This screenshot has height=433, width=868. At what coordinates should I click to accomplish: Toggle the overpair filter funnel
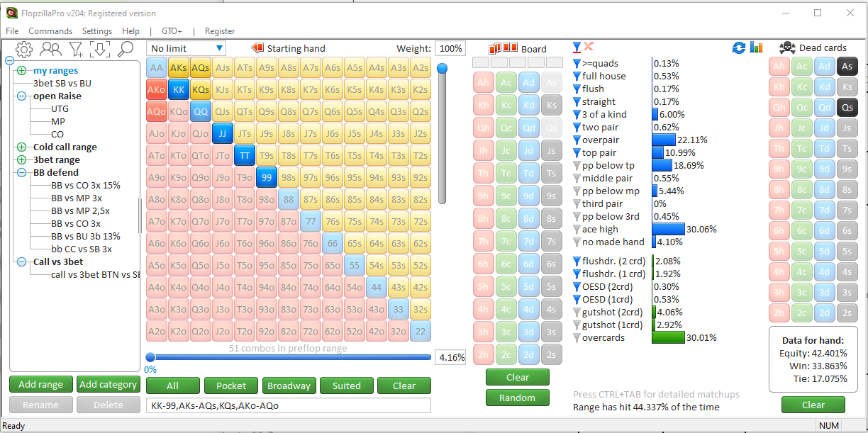tap(577, 140)
